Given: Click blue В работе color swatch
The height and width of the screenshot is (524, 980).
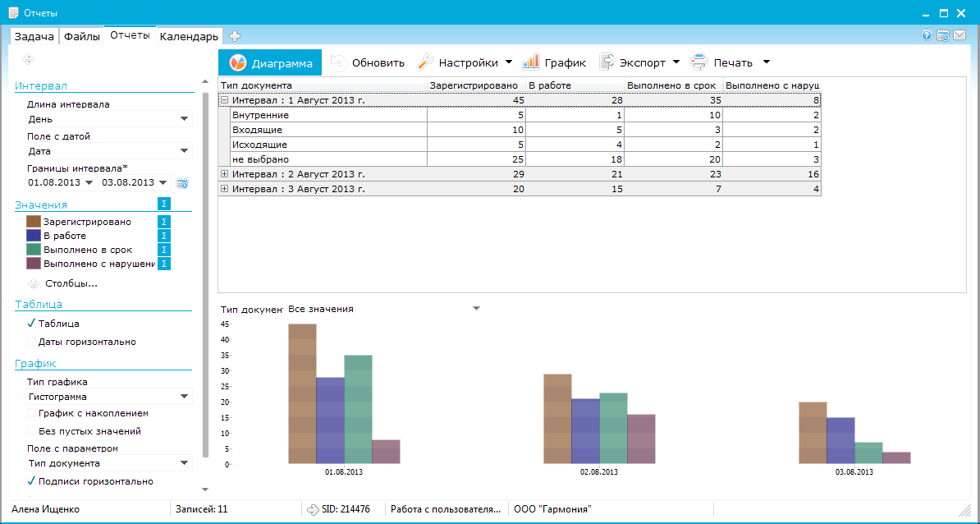Looking at the screenshot, I should [x=34, y=236].
